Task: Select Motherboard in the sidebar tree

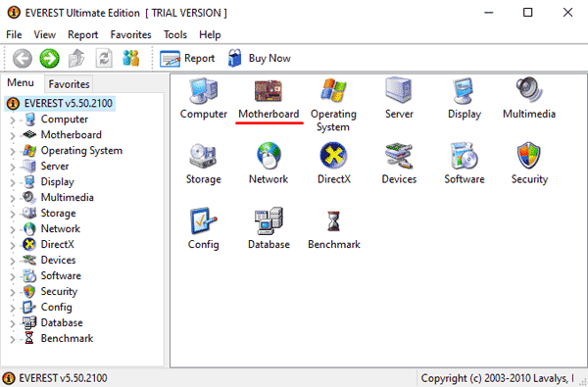Action: (72, 134)
